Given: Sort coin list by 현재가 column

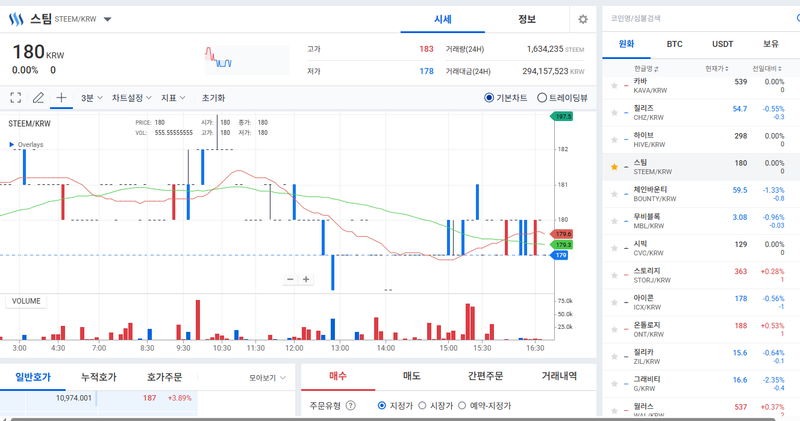Looking at the screenshot, I should [x=716, y=69].
